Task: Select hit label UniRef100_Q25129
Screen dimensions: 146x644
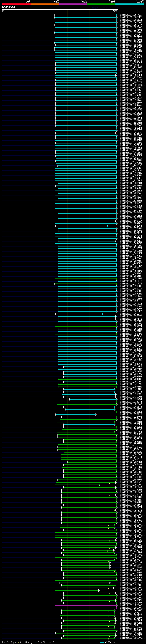Action: click(131, 615)
